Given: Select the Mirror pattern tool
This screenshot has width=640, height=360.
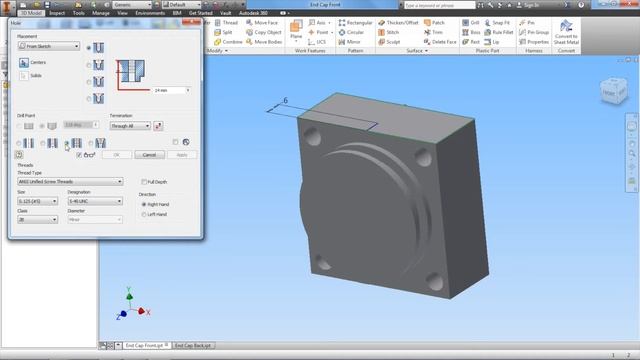Looking at the screenshot, I should pyautogui.click(x=349, y=42).
